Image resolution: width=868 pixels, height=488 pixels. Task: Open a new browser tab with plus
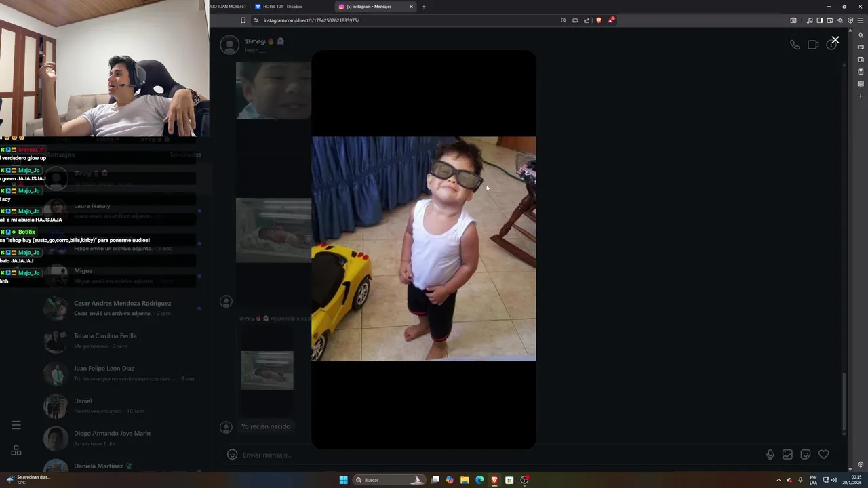pos(424,7)
